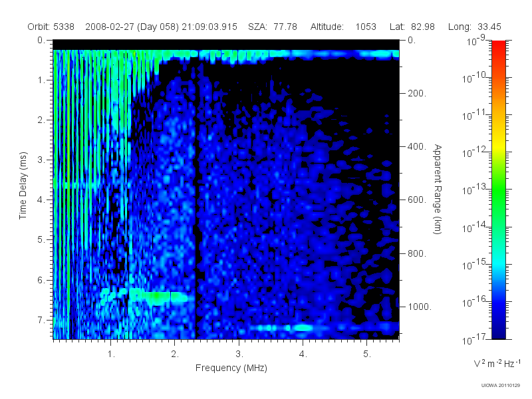Click the color scale bar legend

tap(498, 190)
